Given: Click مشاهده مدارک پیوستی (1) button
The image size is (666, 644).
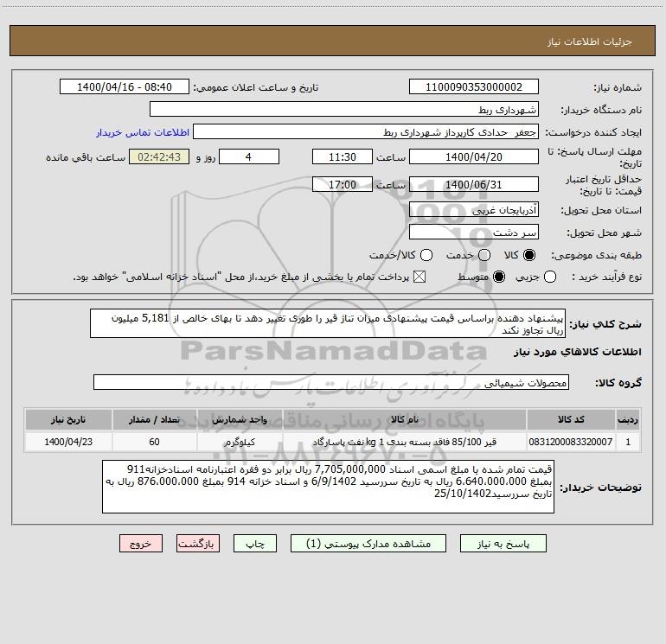Looking at the screenshot, I should [368, 544].
